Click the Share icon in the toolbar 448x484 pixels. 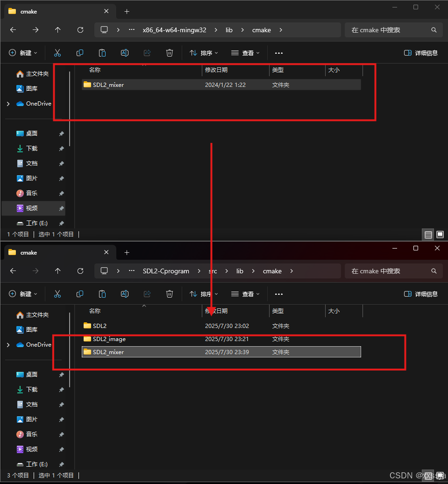147,53
